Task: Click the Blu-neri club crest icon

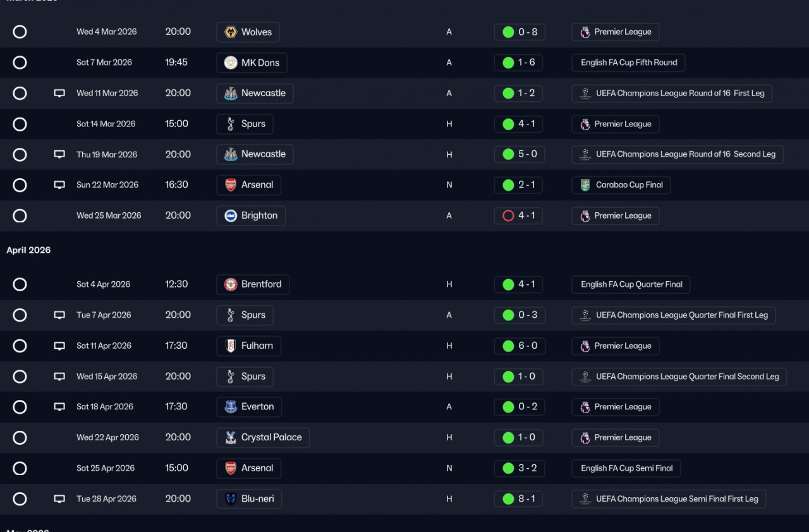Action: (231, 499)
